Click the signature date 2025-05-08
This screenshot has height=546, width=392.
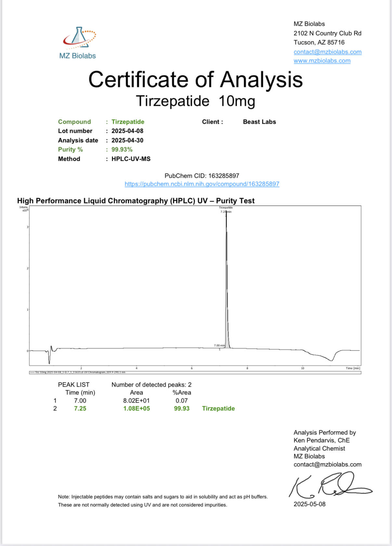point(309,504)
